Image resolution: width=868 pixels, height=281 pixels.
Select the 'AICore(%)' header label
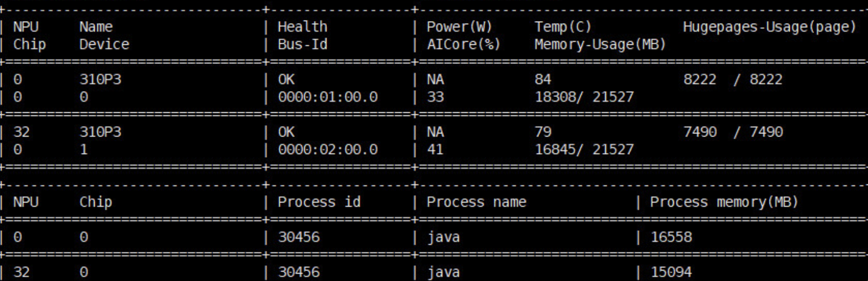[x=463, y=44]
